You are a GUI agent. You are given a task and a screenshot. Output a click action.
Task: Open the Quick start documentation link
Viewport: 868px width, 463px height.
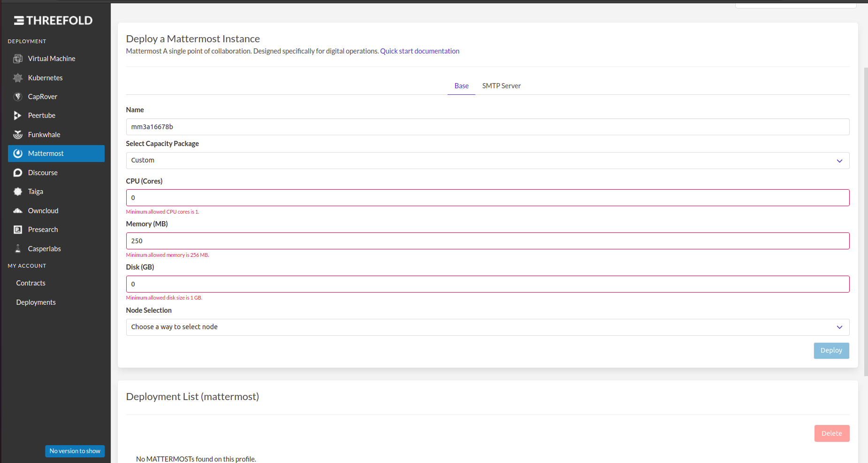[419, 51]
